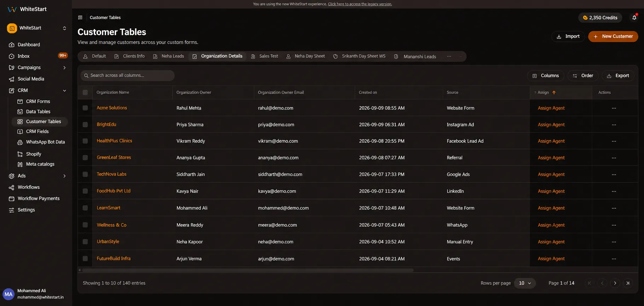Expand the Campaigns menu chevron
644x306 pixels.
(64, 68)
